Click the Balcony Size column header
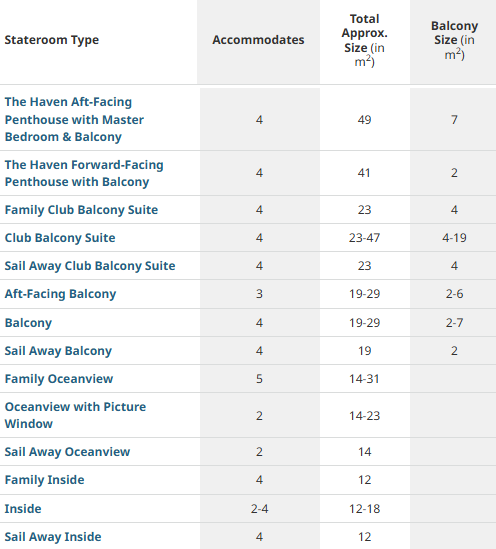This screenshot has height=549, width=496. (454, 40)
